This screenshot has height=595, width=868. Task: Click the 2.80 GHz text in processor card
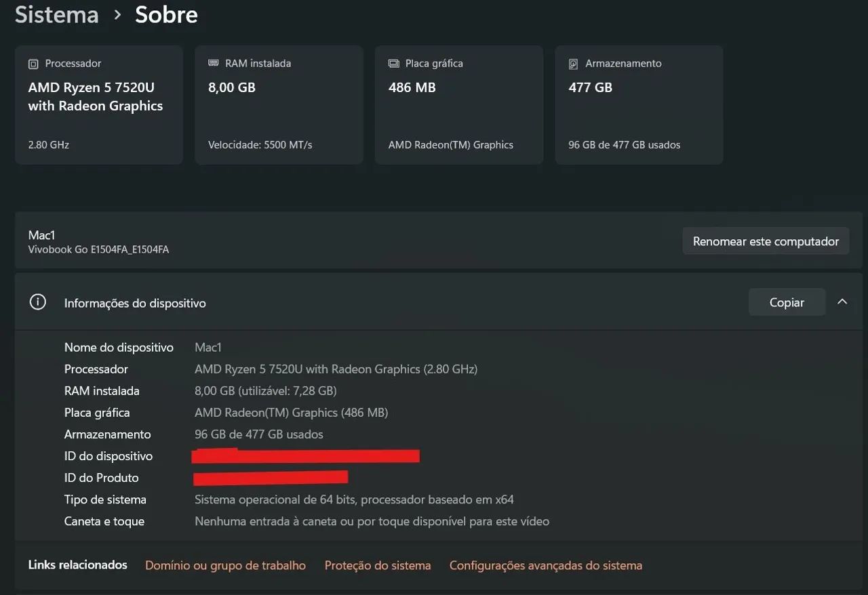pos(49,144)
